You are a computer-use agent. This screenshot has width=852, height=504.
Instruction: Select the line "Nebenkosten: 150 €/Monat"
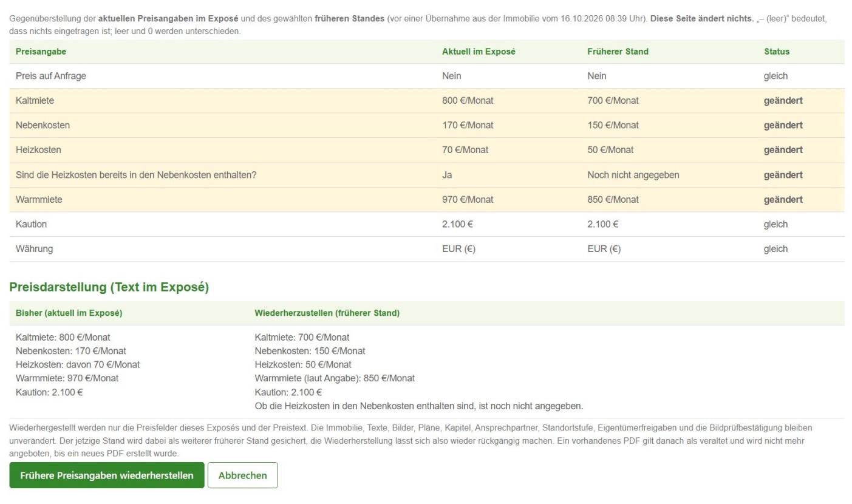310,351
